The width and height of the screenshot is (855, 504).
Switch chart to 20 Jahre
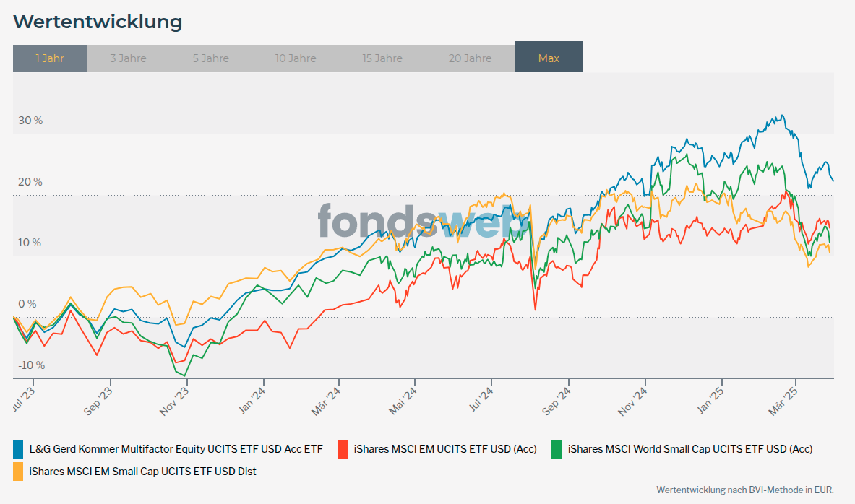click(470, 58)
